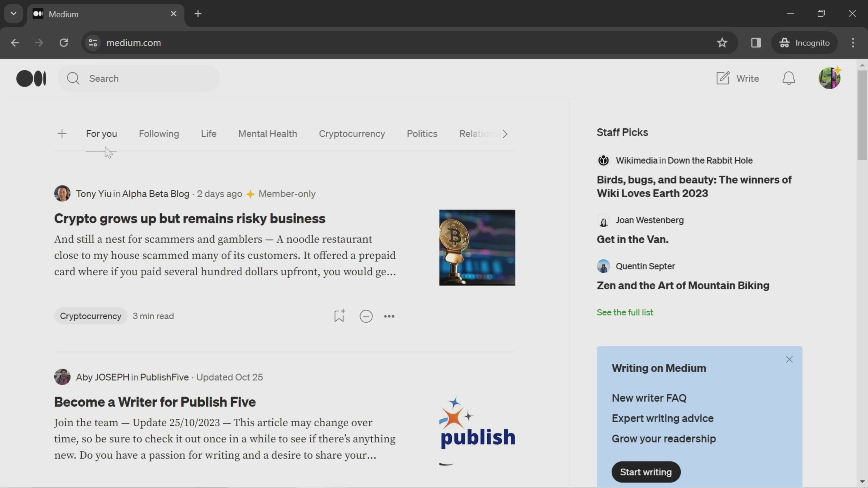
Task: Select the For you tab
Action: (x=101, y=134)
